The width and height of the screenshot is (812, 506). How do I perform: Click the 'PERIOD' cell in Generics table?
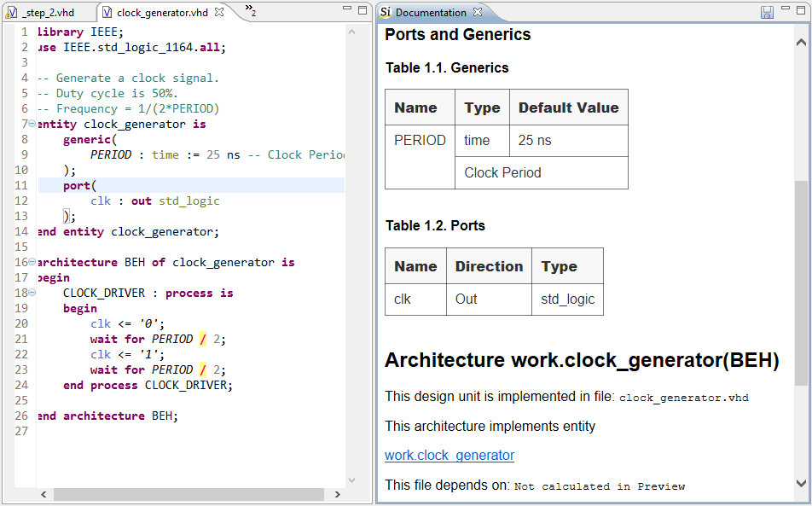tap(420, 156)
